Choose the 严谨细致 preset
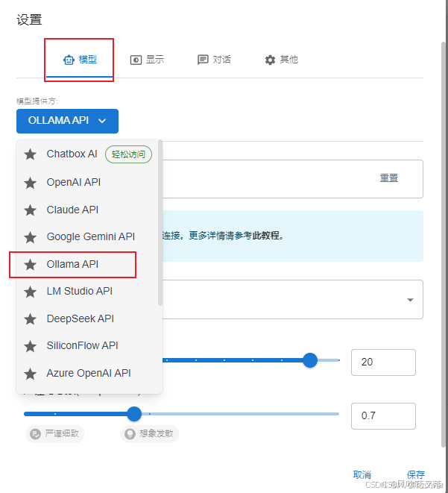The height and width of the screenshot is (493, 448). pos(55,434)
